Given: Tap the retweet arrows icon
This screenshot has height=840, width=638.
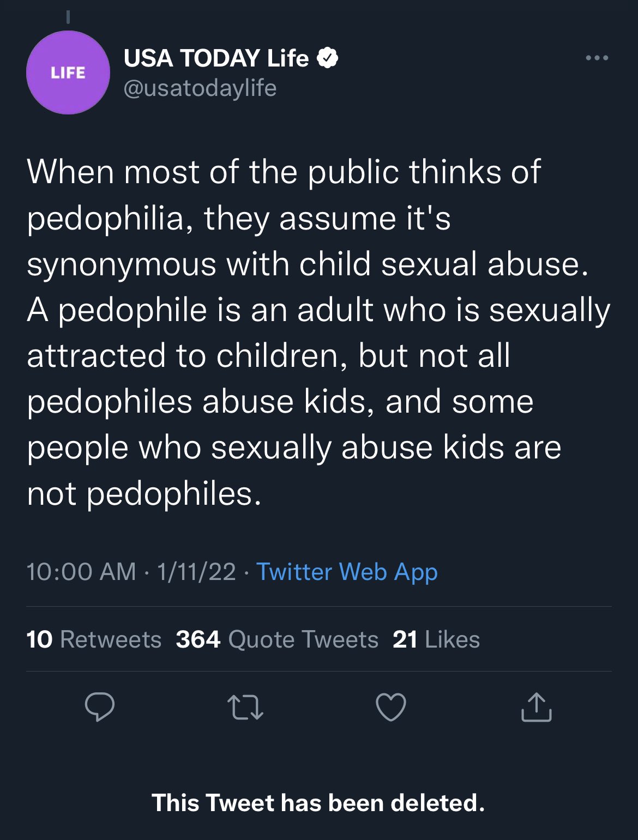Looking at the screenshot, I should tap(245, 707).
